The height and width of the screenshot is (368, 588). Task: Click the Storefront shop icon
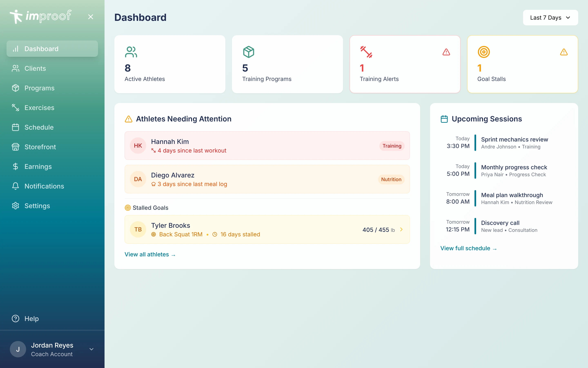[x=16, y=147]
